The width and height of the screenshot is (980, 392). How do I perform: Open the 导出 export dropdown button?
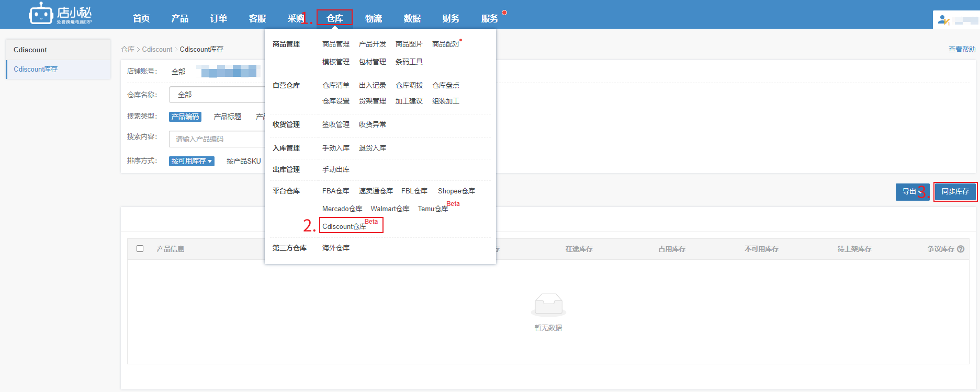point(913,192)
